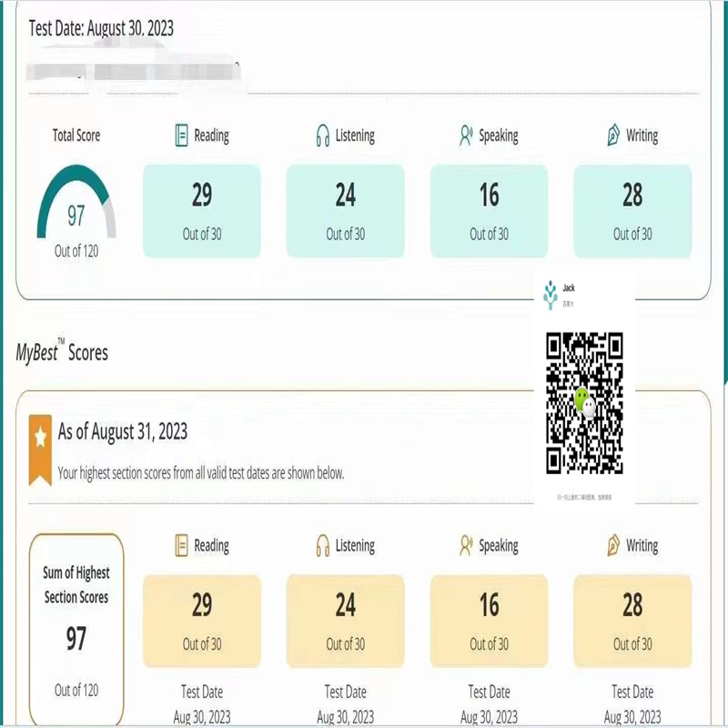This screenshot has width=728, height=728.
Task: Click the Writing pen icon in MyBest section
Action: click(613, 546)
